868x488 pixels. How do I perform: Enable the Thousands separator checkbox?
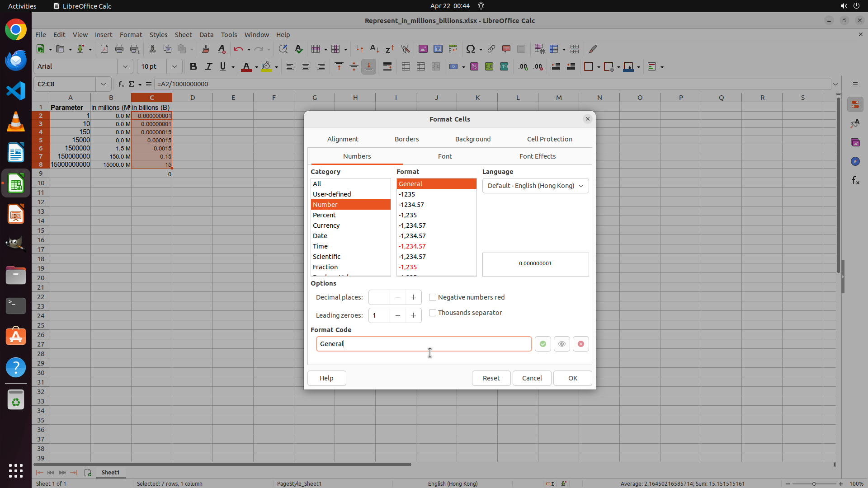click(x=433, y=313)
